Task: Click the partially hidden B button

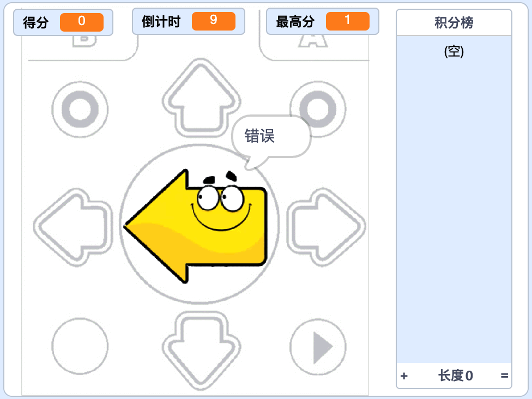Action: [x=85, y=41]
